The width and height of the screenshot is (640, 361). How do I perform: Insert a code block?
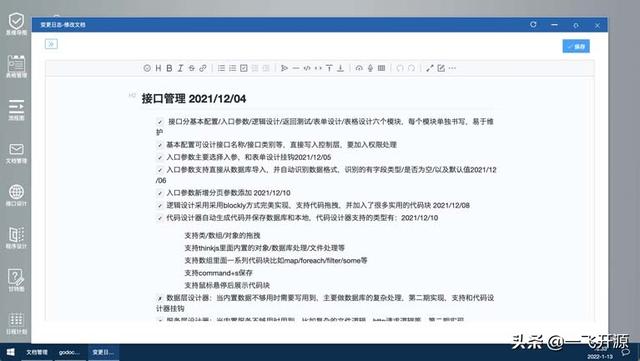[x=307, y=68]
